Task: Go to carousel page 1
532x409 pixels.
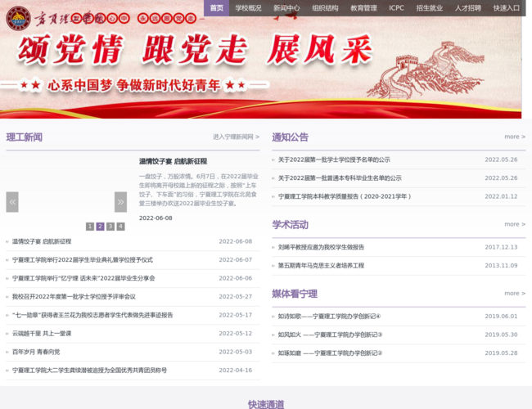Action: tap(89, 227)
